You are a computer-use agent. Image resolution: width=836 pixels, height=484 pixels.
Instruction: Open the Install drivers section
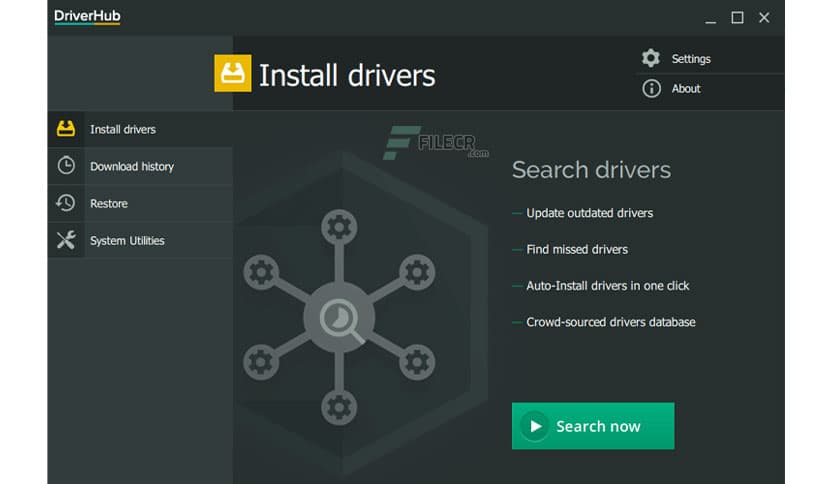pos(140,129)
